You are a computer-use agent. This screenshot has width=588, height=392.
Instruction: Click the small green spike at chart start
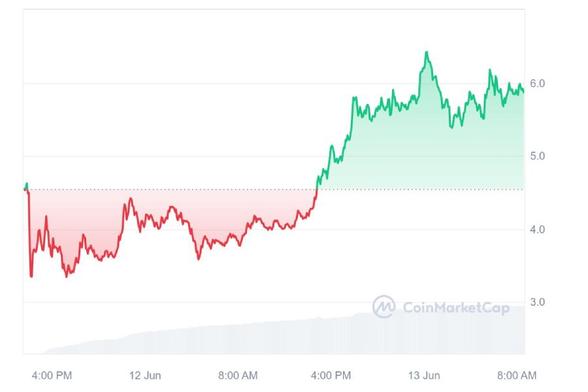coord(26,185)
